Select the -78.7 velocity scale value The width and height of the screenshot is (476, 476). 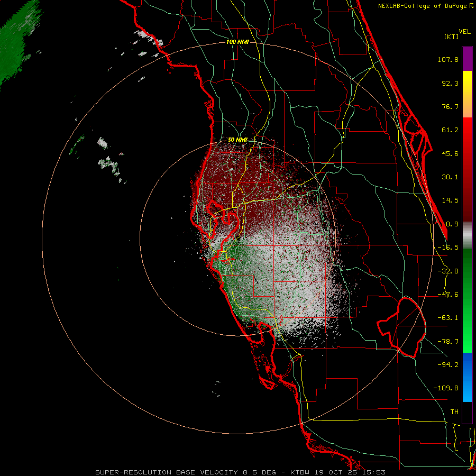tap(448, 342)
